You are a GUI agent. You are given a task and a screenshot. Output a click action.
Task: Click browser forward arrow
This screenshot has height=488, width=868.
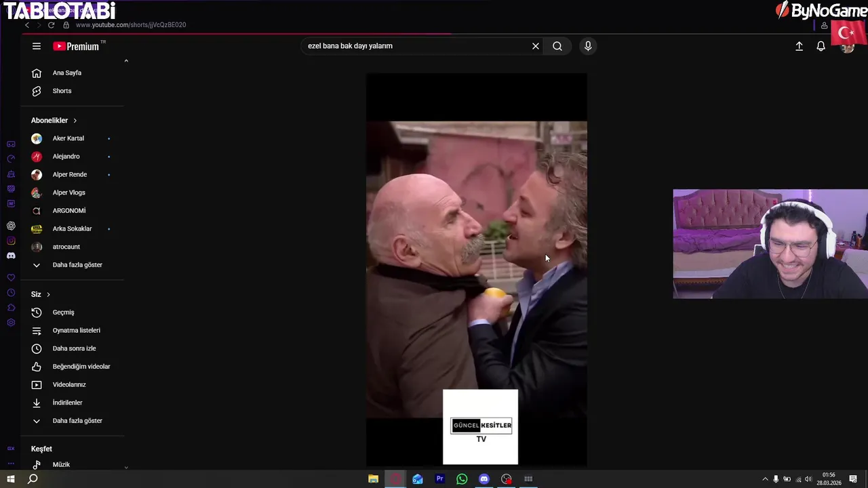39,25
